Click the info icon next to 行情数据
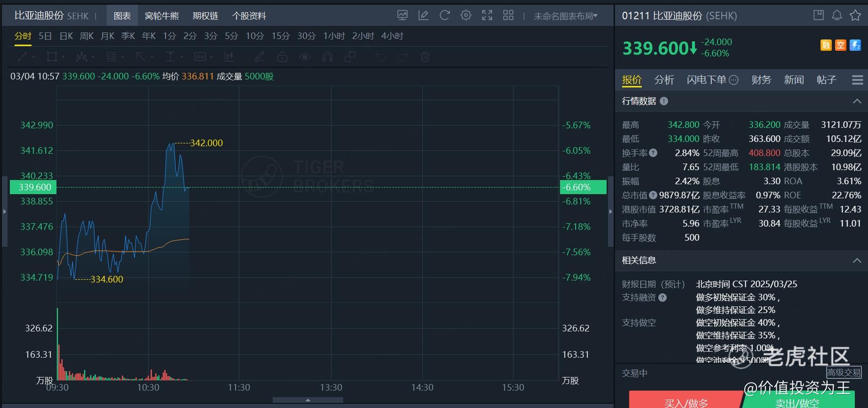Image resolution: width=868 pixels, height=408 pixels. (x=664, y=101)
